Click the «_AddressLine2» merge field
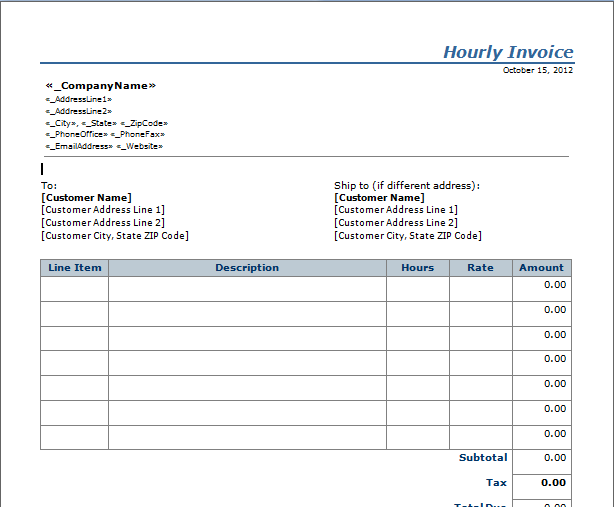The width and height of the screenshot is (614, 507). coord(79,111)
